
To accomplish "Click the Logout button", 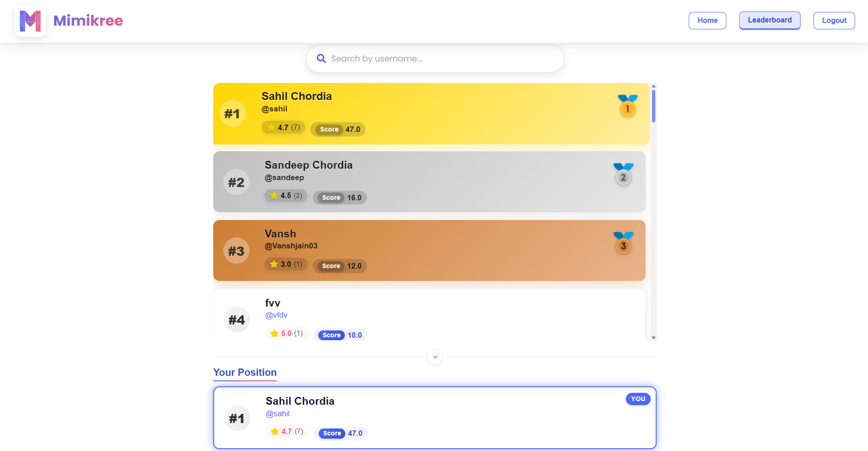I will tap(834, 21).
